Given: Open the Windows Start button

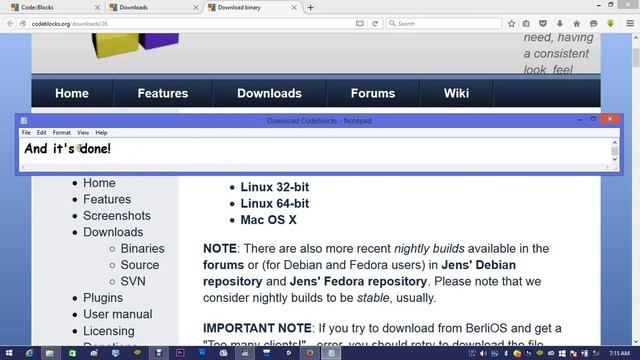Looking at the screenshot, I should [9, 353].
